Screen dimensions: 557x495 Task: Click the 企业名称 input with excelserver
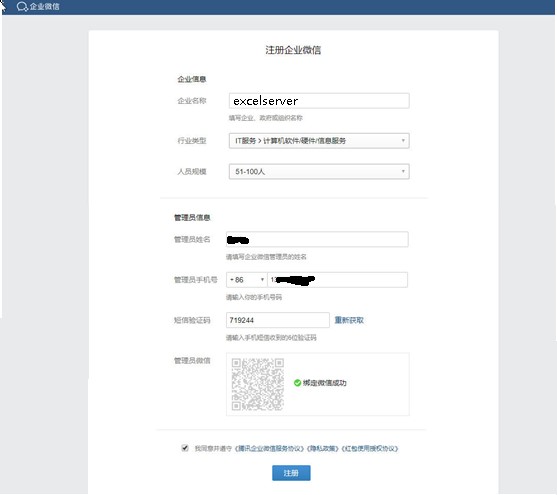tap(319, 101)
